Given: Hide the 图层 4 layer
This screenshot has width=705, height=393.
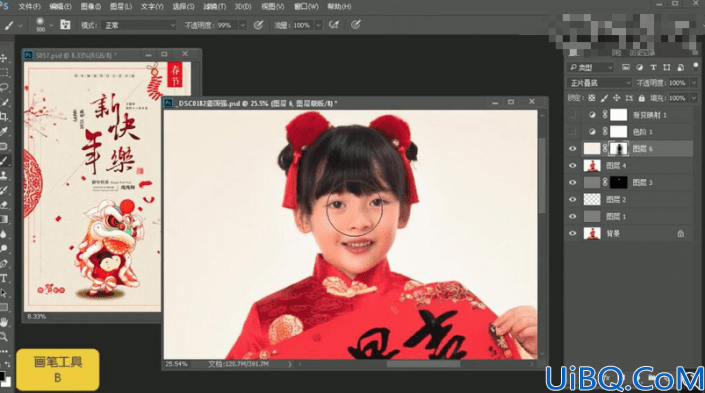Looking at the screenshot, I should click(572, 166).
